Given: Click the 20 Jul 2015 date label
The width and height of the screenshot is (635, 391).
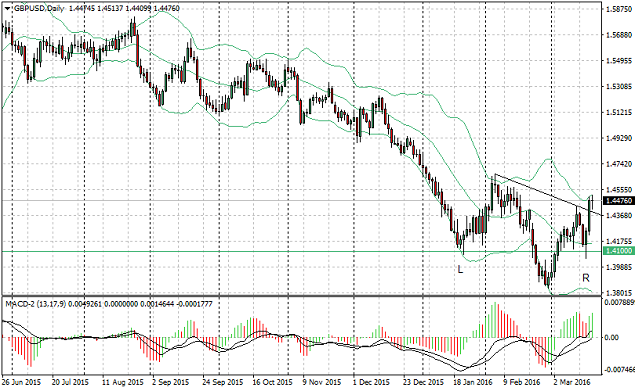Looking at the screenshot, I should (70, 382).
